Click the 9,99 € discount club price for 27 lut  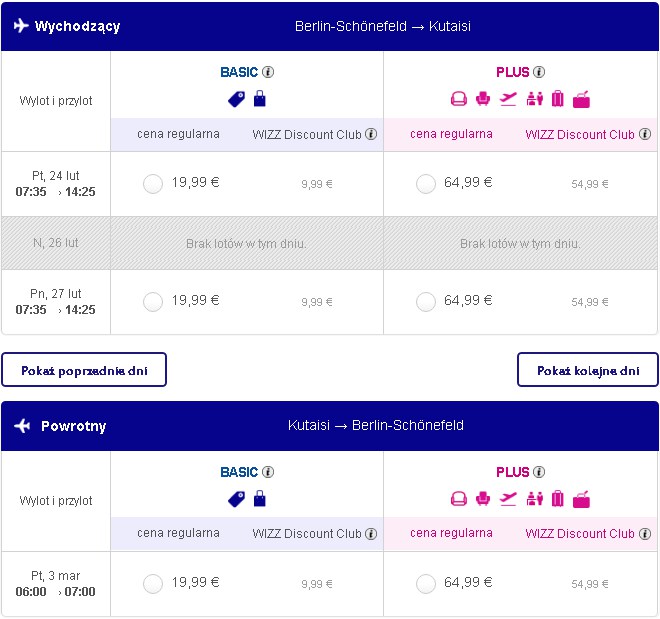[317, 302]
